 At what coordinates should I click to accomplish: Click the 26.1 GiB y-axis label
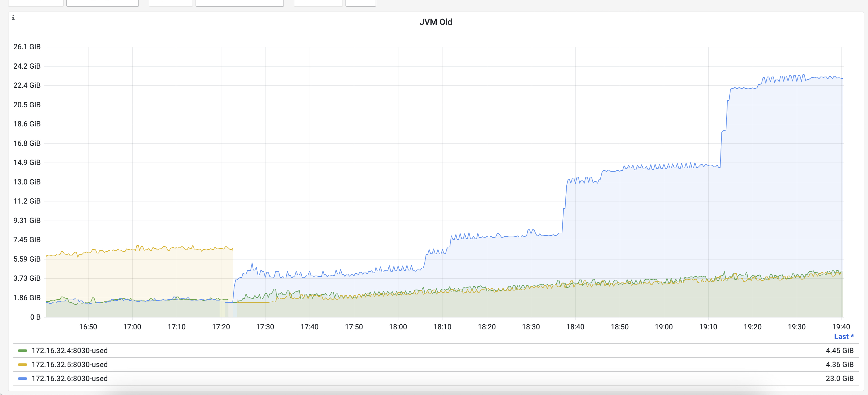27,47
